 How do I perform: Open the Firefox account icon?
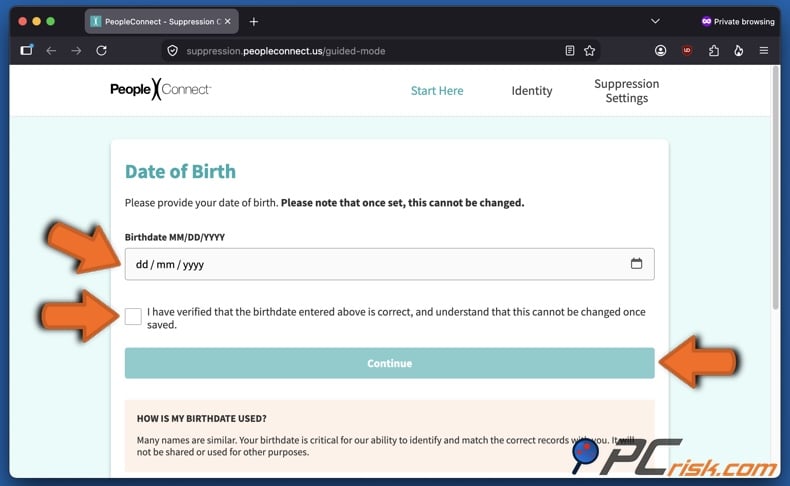pos(661,51)
